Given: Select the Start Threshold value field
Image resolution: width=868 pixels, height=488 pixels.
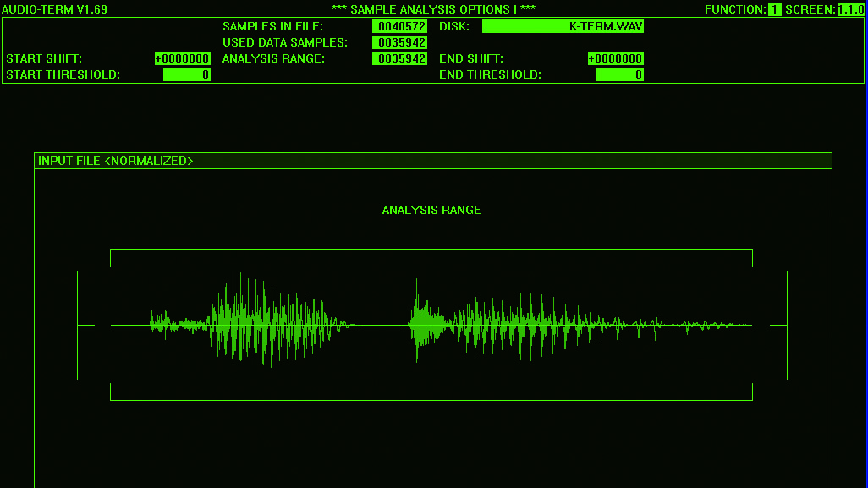Looking at the screenshot, I should 187,74.
